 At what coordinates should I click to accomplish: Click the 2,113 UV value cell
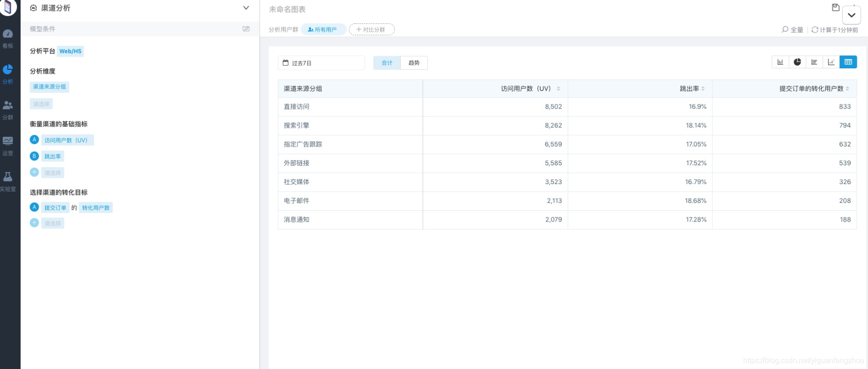(495, 200)
